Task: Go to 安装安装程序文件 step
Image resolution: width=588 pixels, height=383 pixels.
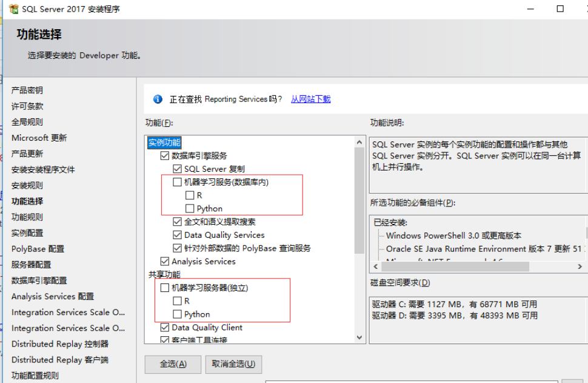Action: (43, 170)
